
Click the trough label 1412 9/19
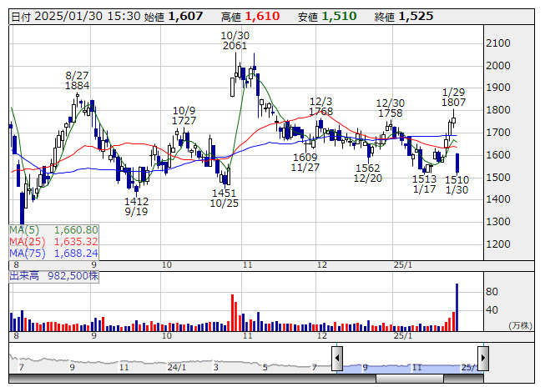click(136, 207)
